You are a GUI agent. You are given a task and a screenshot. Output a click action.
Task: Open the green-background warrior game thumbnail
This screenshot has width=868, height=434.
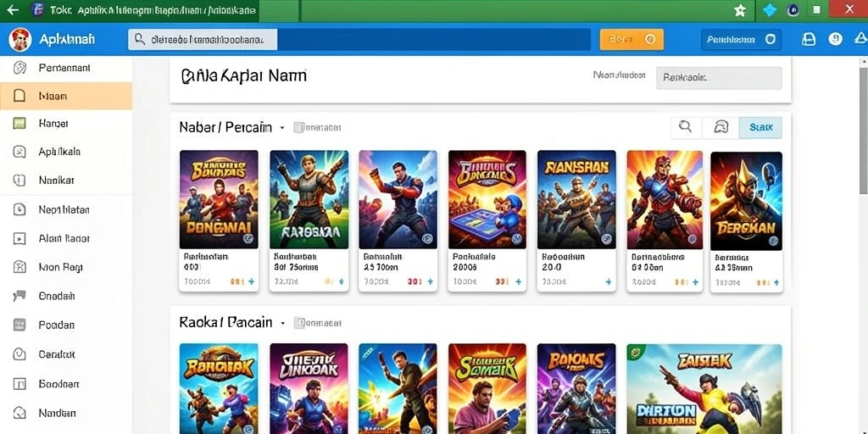click(309, 199)
